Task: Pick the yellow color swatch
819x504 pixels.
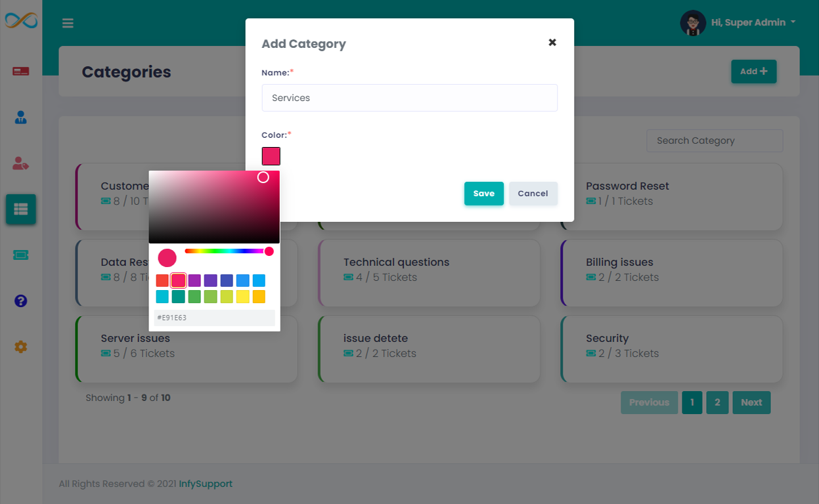Action: click(242, 297)
